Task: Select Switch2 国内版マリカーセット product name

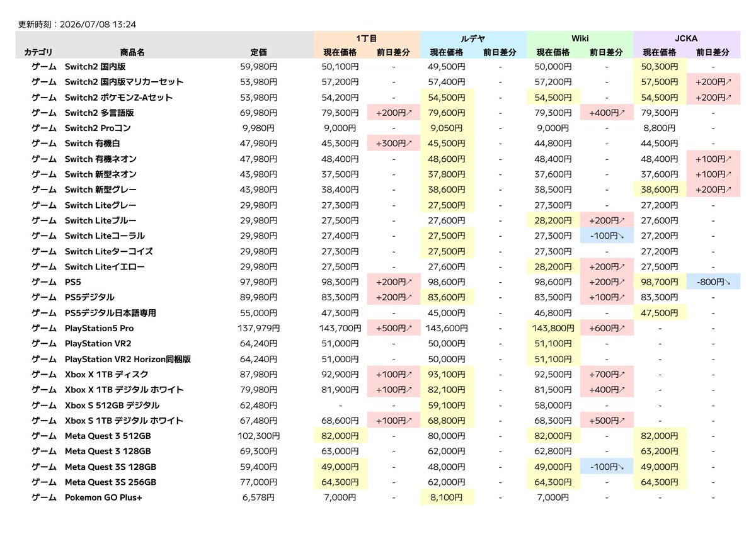Action: (124, 82)
